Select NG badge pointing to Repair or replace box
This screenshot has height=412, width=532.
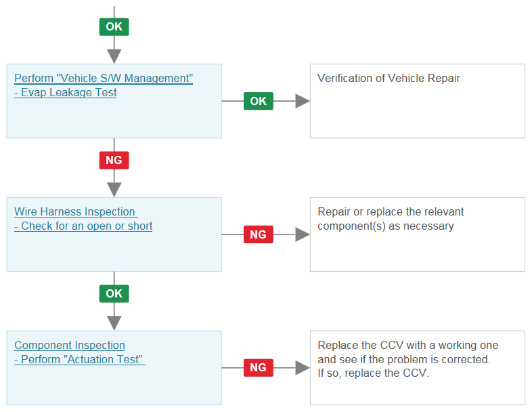tap(258, 234)
